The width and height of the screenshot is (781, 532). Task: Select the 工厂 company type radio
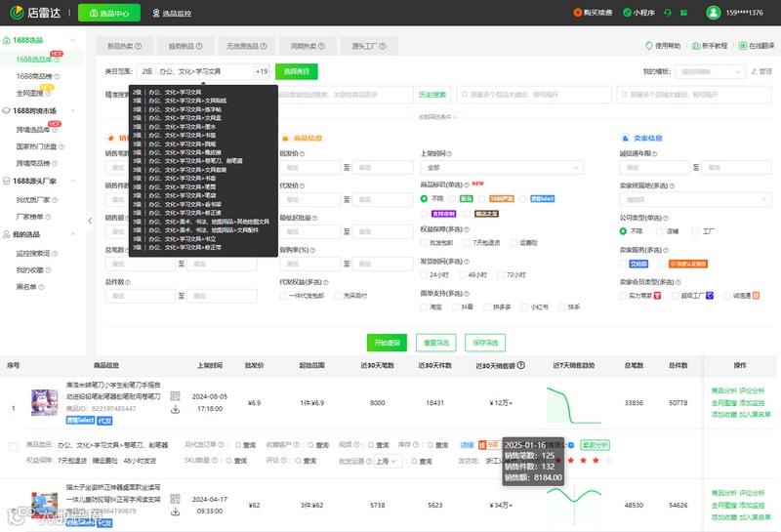tap(696, 231)
